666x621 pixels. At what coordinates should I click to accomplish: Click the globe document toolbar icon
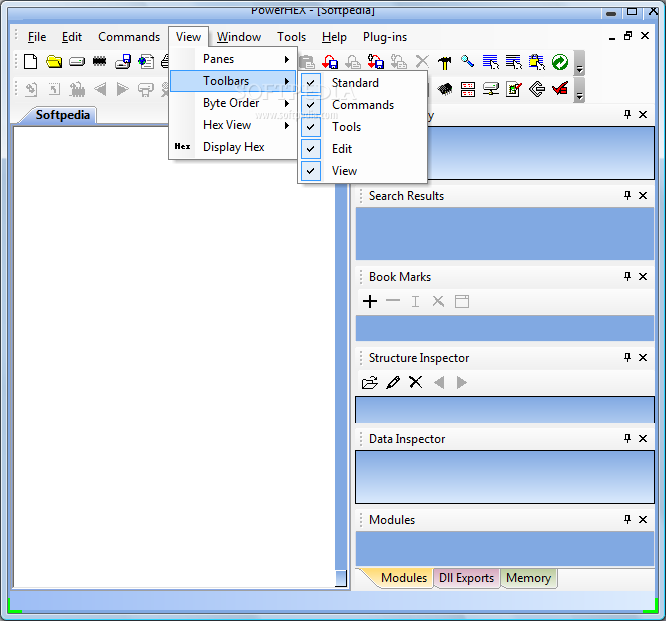(x=146, y=62)
